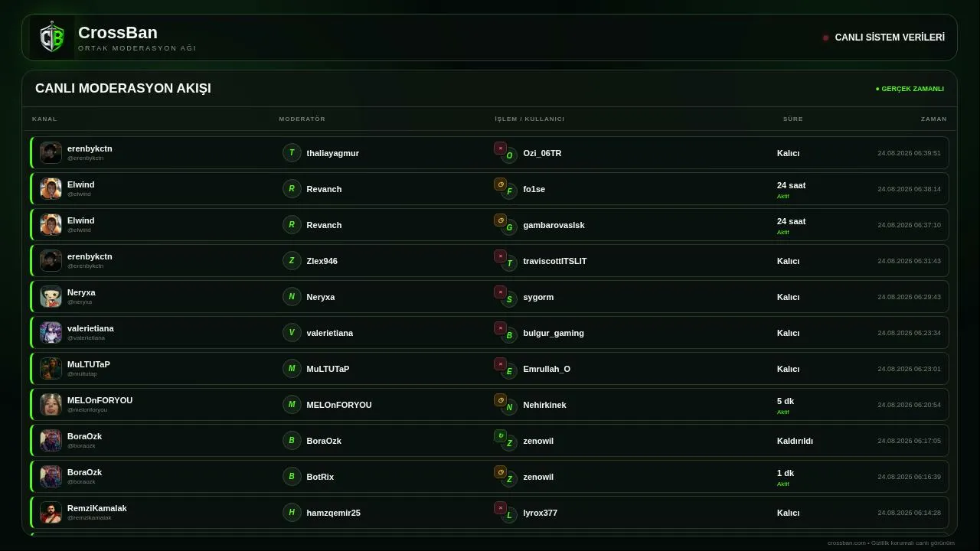980x551 pixels.
Task: Open erenbykctn channel thumbnail in first row
Action: 51,152
